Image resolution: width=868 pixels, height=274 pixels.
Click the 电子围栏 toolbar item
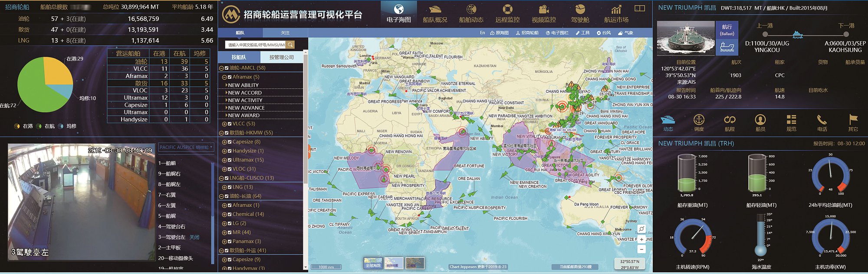[x=557, y=33]
